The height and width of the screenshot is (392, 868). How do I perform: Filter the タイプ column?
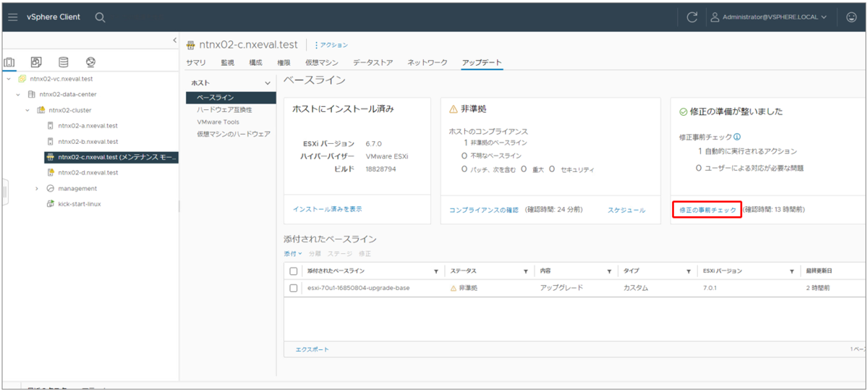click(x=689, y=271)
